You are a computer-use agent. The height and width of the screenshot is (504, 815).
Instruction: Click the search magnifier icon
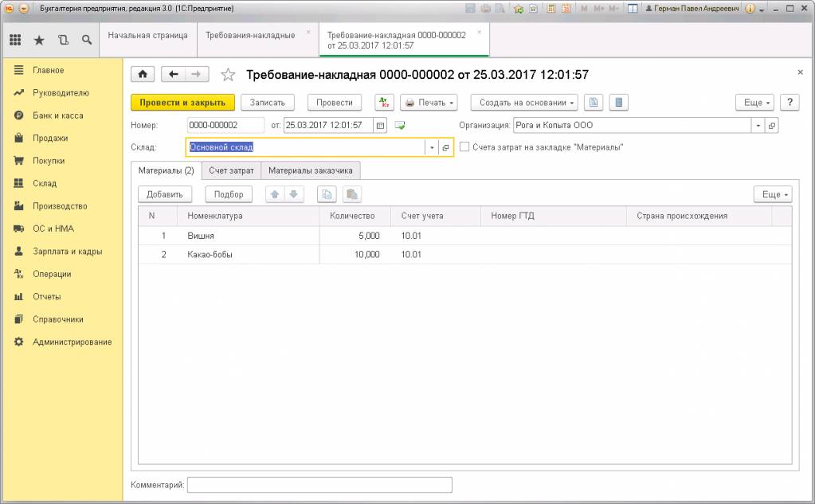click(87, 40)
